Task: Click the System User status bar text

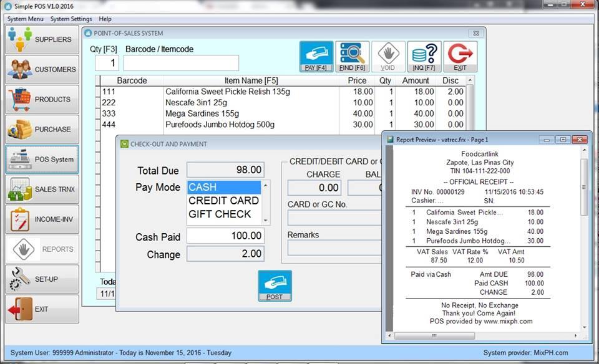Action: click(120, 353)
